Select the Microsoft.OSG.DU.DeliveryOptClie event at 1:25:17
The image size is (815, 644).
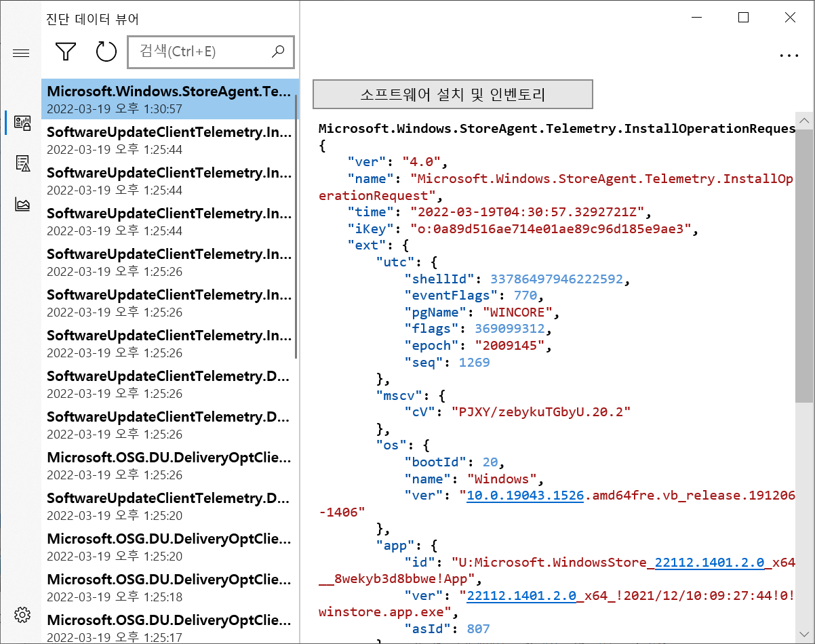coord(170,625)
